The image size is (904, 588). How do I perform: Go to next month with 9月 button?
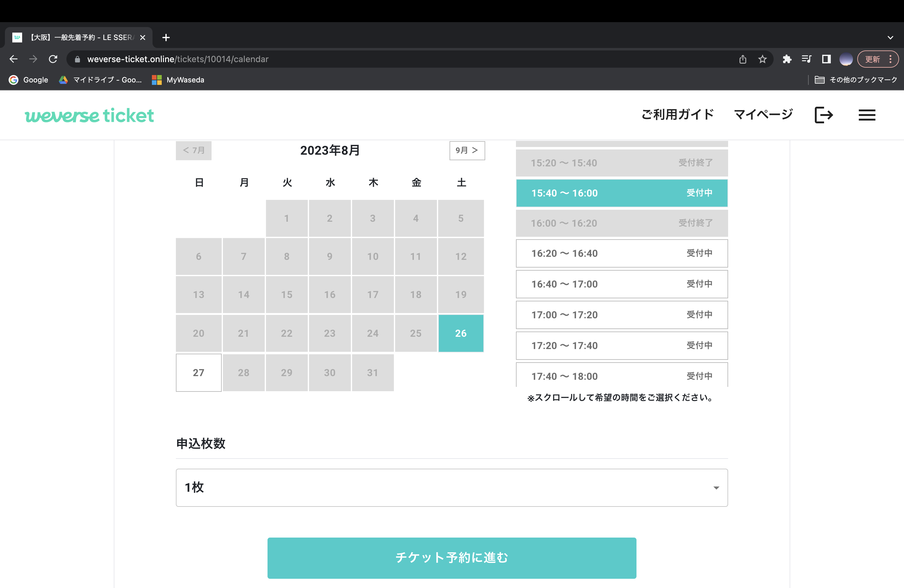[466, 150]
